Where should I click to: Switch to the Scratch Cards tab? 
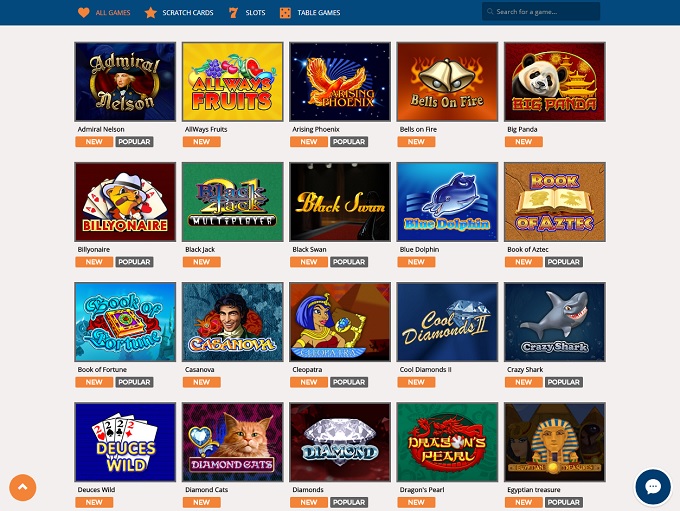[x=188, y=13]
